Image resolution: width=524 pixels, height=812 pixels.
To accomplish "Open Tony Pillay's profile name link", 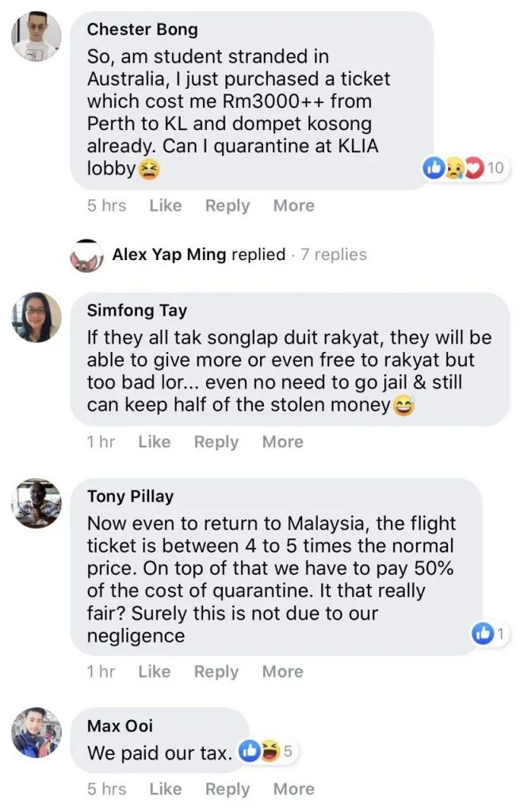I will click(130, 497).
